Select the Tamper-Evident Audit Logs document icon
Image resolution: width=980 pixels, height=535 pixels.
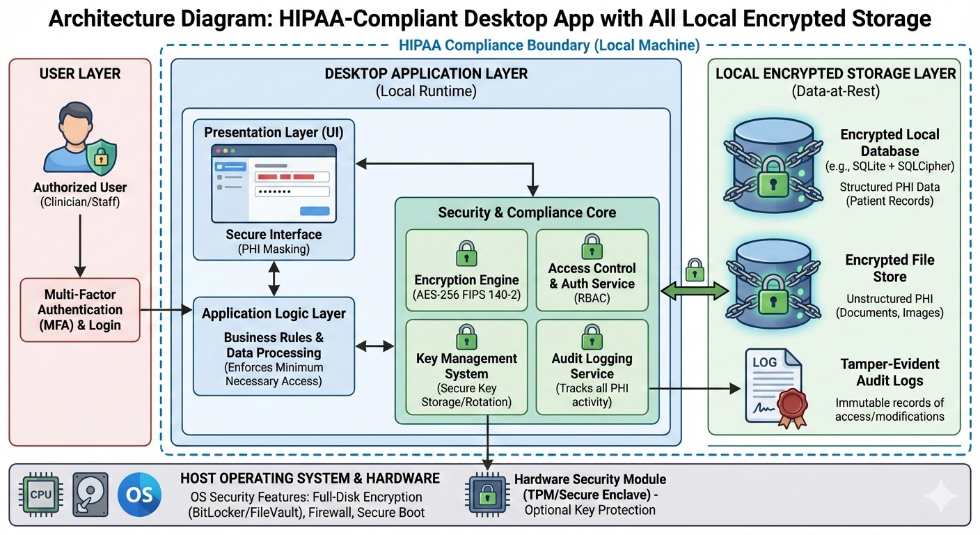[x=775, y=387]
